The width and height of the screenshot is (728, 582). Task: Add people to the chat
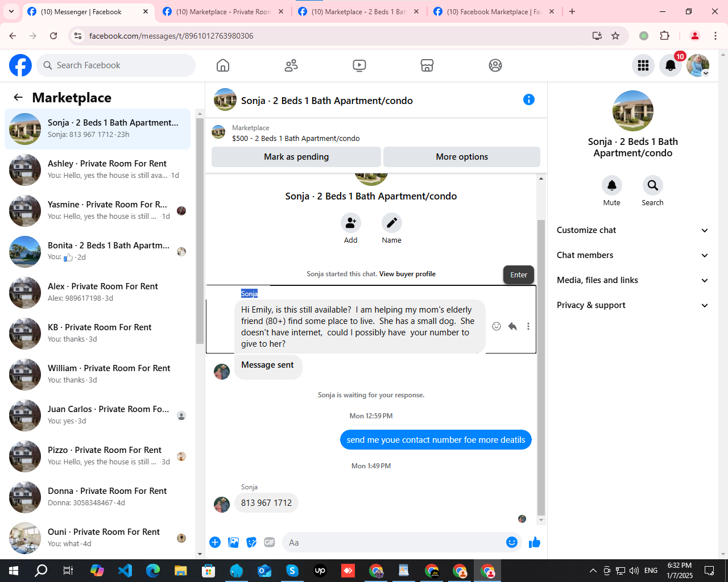(351, 223)
